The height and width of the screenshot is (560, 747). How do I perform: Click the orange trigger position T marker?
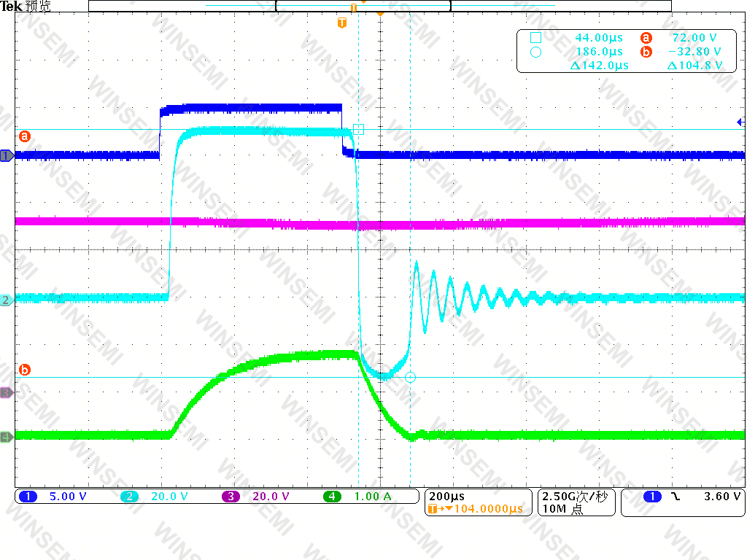[x=341, y=23]
